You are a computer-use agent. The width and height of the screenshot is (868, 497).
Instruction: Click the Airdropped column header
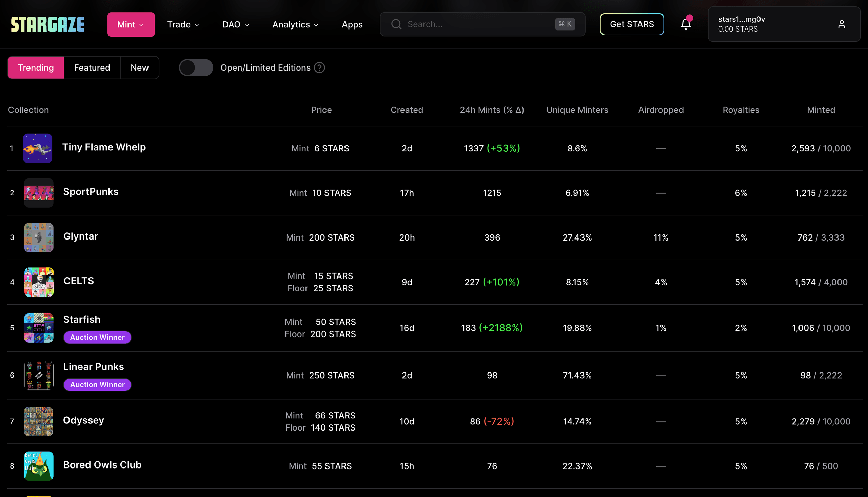point(660,110)
